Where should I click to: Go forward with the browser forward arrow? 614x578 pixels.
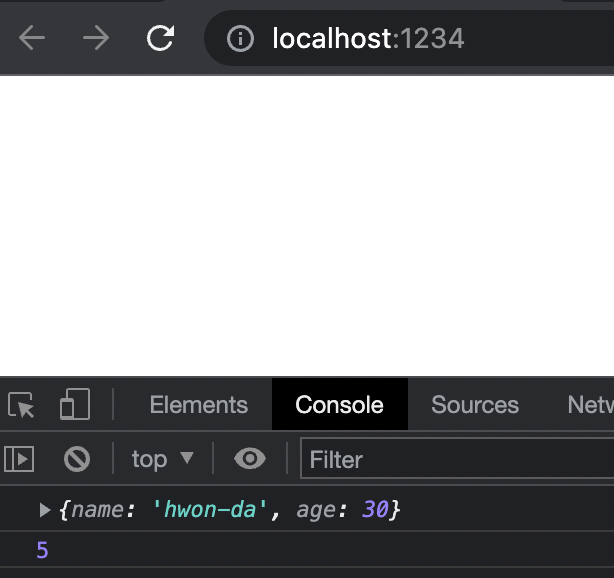point(96,38)
